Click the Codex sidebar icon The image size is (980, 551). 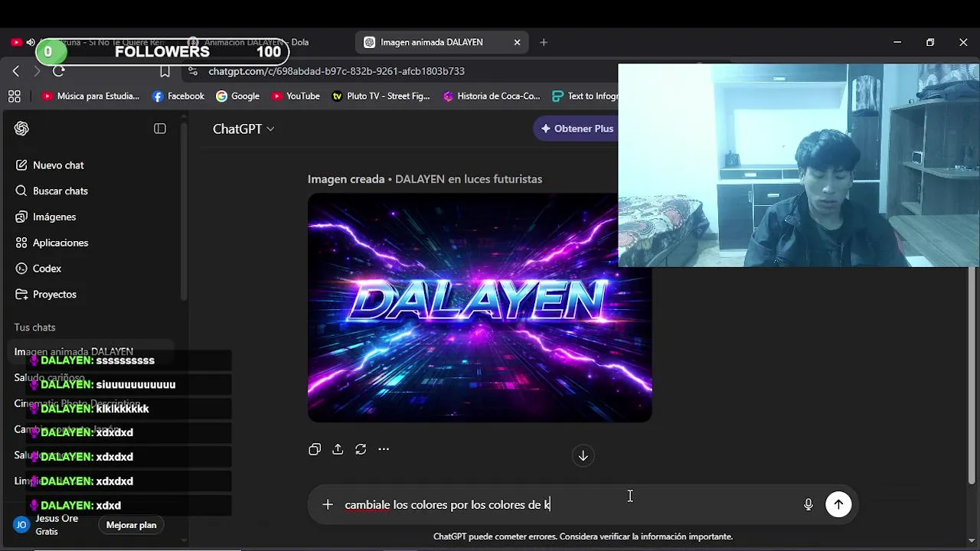pyautogui.click(x=21, y=269)
